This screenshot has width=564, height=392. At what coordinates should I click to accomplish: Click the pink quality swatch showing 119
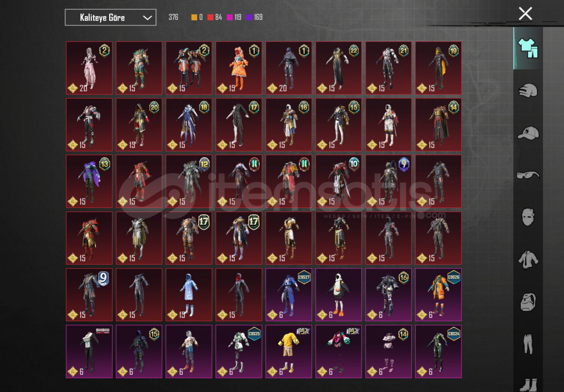point(230,17)
